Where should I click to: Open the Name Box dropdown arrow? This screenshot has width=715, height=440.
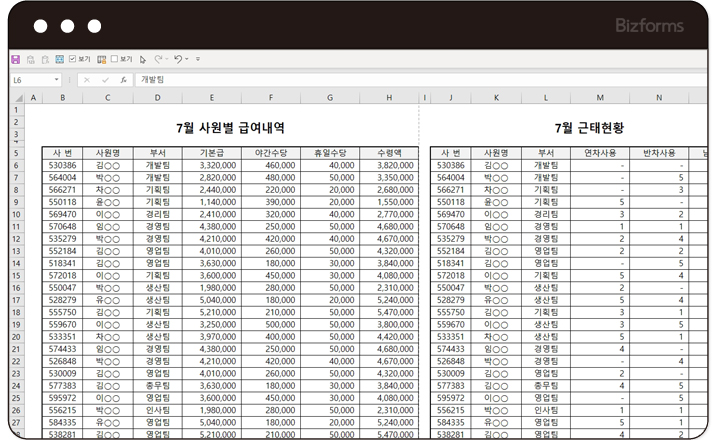pyautogui.click(x=56, y=80)
